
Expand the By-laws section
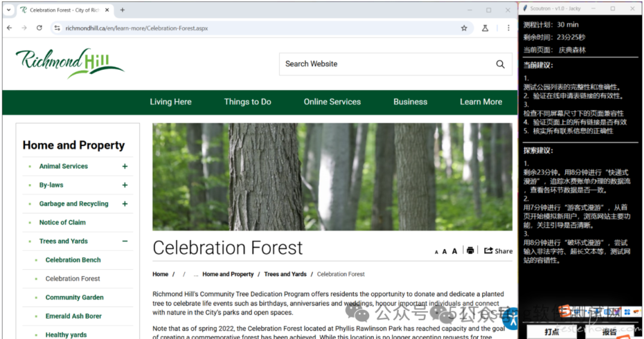coord(125,185)
